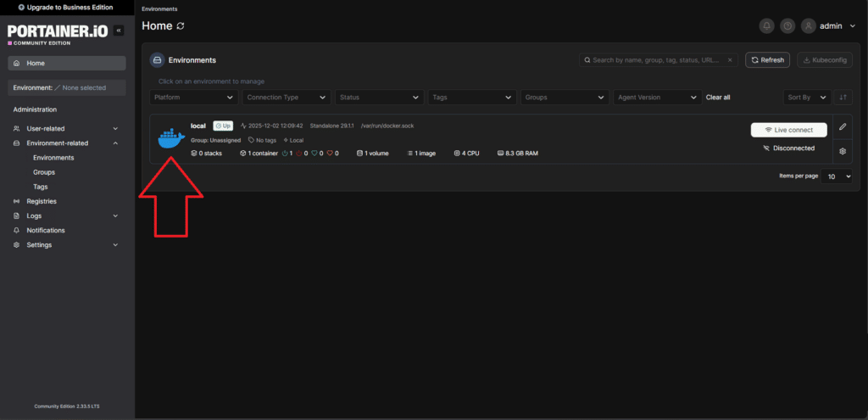Click the Live connect button
The image size is (868, 420).
(x=788, y=130)
